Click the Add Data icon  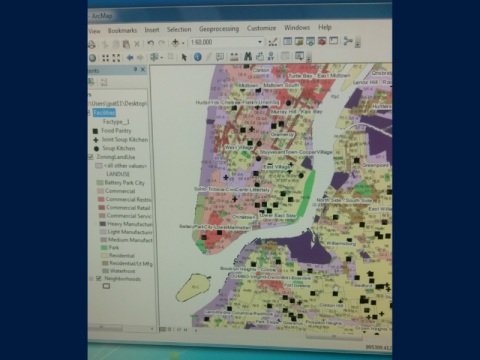coord(175,43)
